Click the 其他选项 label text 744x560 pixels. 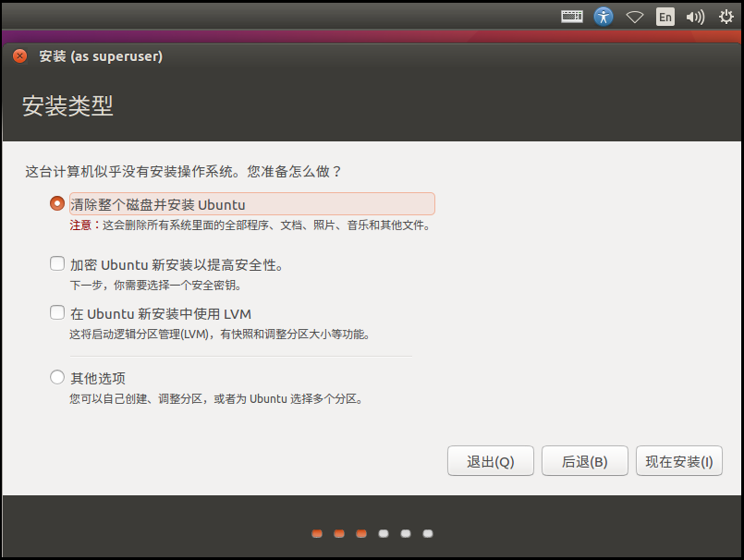click(x=98, y=378)
